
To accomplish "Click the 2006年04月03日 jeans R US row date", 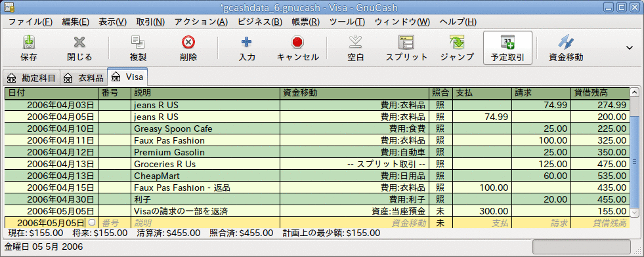I will pos(51,105).
